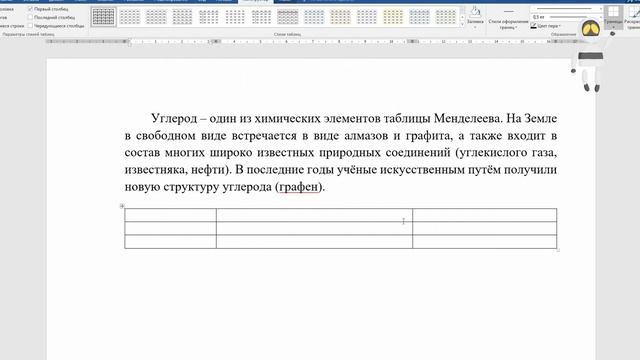Open the 0,5 пт line weight dropdown
This screenshot has height=360, width=640.
tap(600, 17)
